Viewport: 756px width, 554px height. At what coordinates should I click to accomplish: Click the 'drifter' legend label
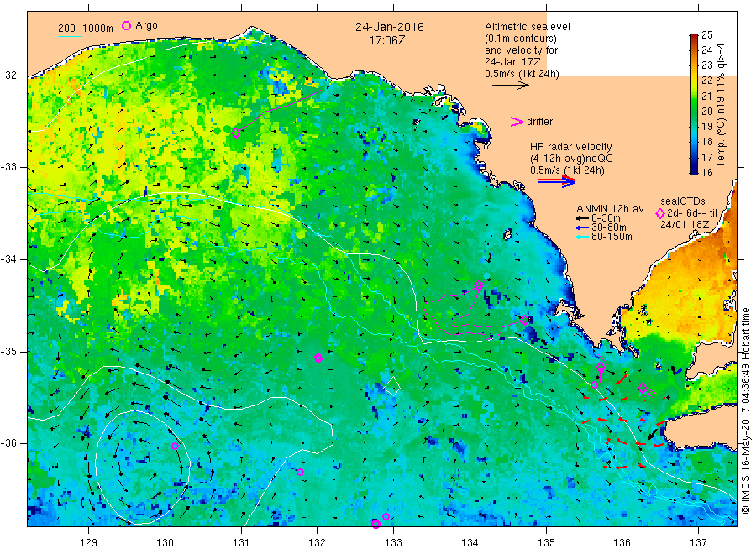click(x=539, y=122)
